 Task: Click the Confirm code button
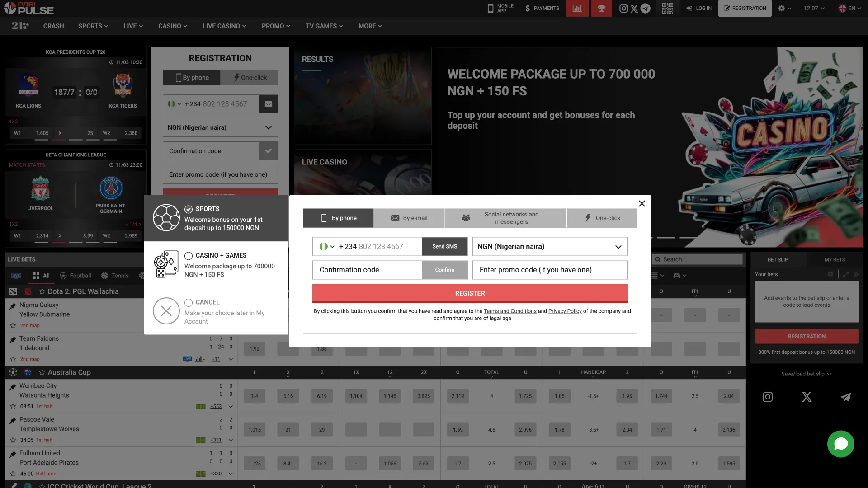coord(445,270)
